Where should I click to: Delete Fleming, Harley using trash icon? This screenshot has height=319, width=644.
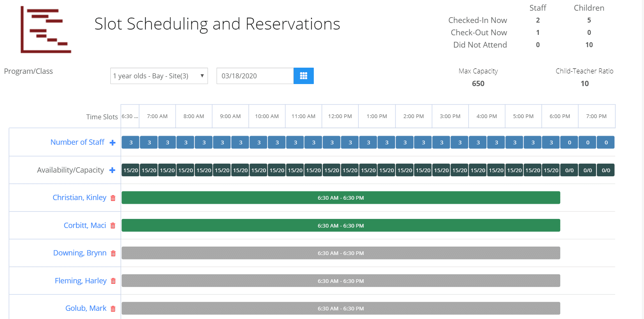pos(113,281)
